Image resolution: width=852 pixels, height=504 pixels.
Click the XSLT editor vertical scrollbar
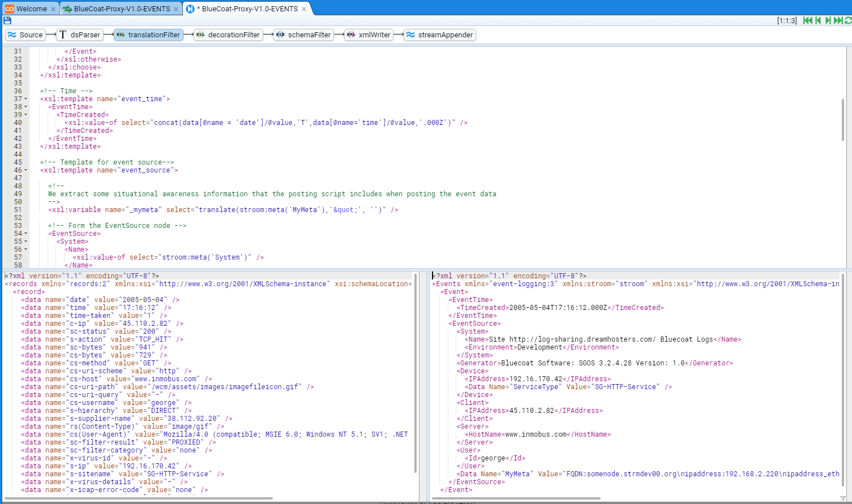click(842, 120)
